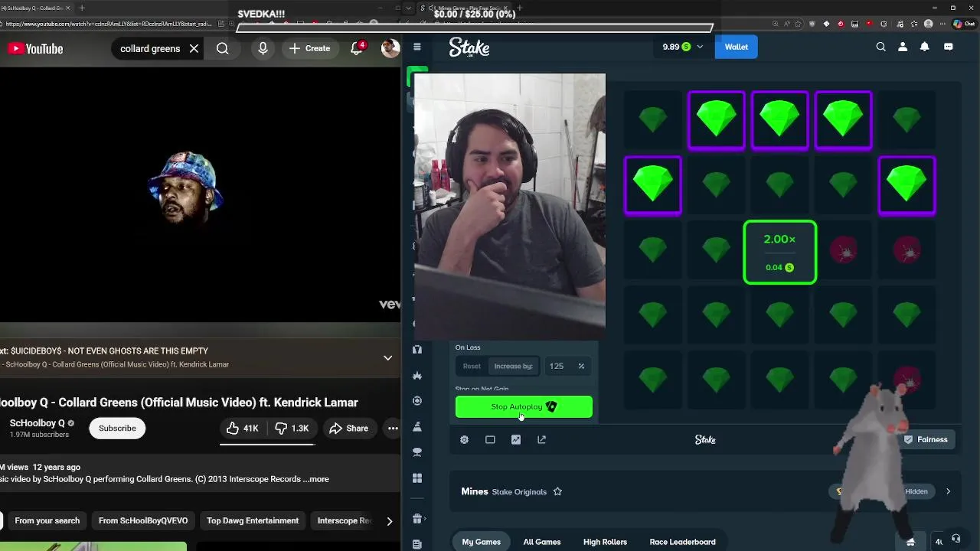Click the news page icon in Stake sidebar
Screen dimensions: 980x551
pyautogui.click(x=417, y=544)
